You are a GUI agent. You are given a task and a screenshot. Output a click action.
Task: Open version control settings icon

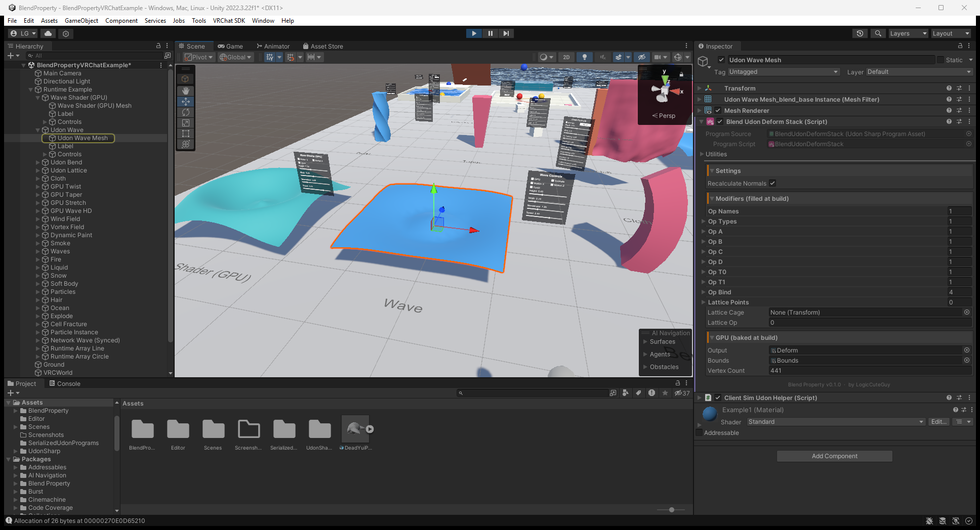click(66, 33)
